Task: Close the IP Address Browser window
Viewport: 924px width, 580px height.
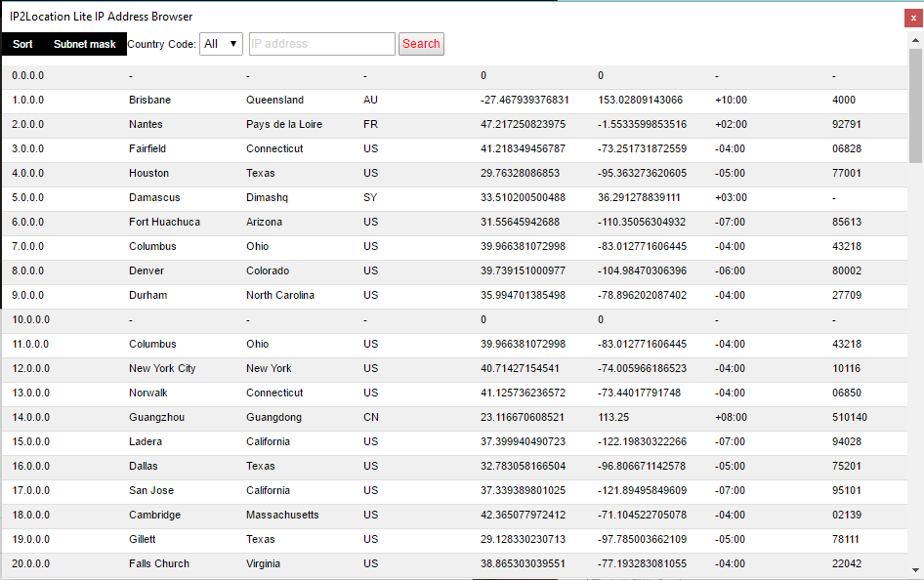Action: pos(913,19)
